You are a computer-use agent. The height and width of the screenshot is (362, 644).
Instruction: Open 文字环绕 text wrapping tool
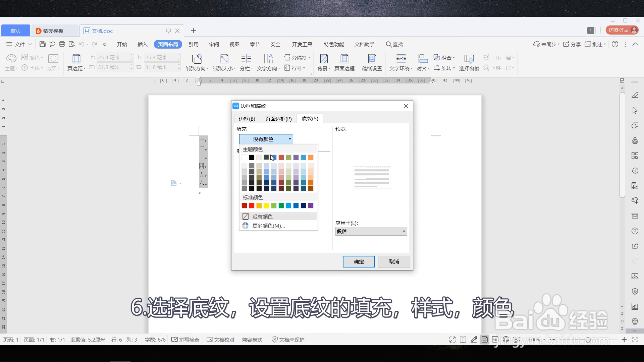click(x=401, y=62)
